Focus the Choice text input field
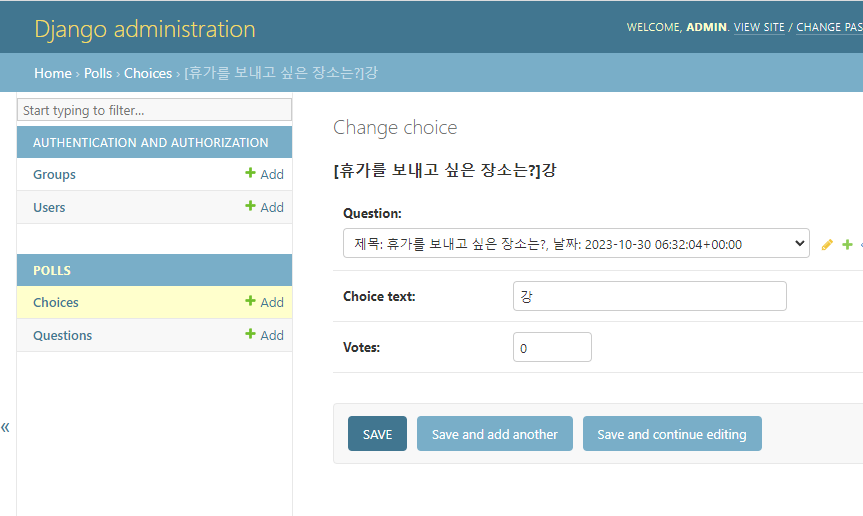This screenshot has width=863, height=516. click(649, 296)
